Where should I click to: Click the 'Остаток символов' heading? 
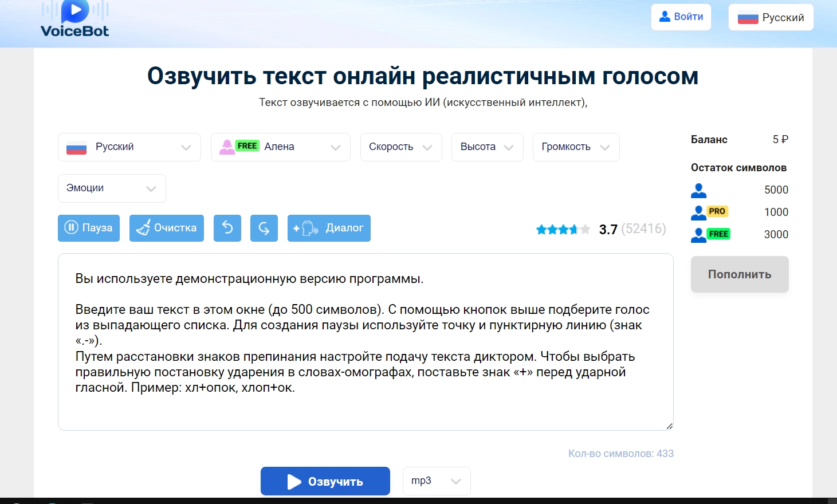pyautogui.click(x=739, y=168)
